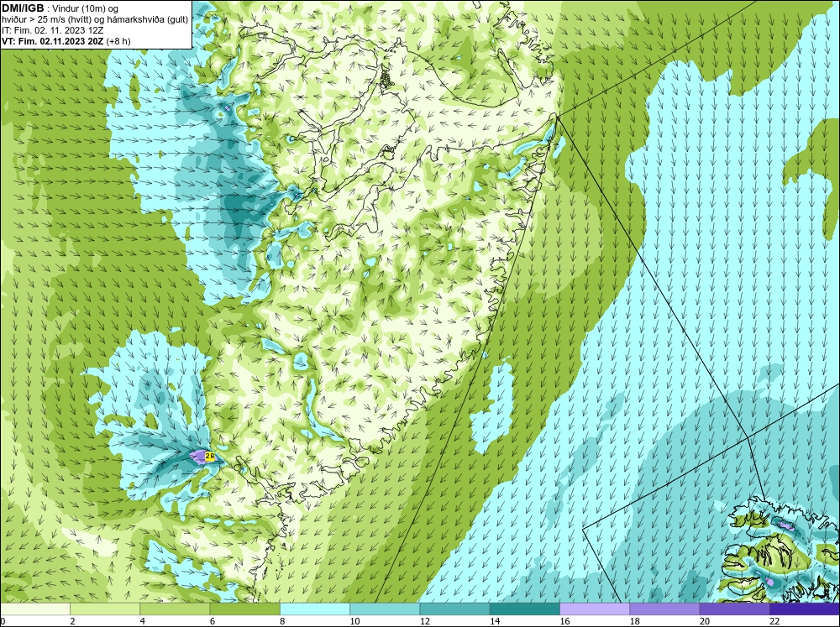Click the 2–4 m/s light green legend swatch
Image resolution: width=840 pixels, height=627 pixels.
point(105,609)
